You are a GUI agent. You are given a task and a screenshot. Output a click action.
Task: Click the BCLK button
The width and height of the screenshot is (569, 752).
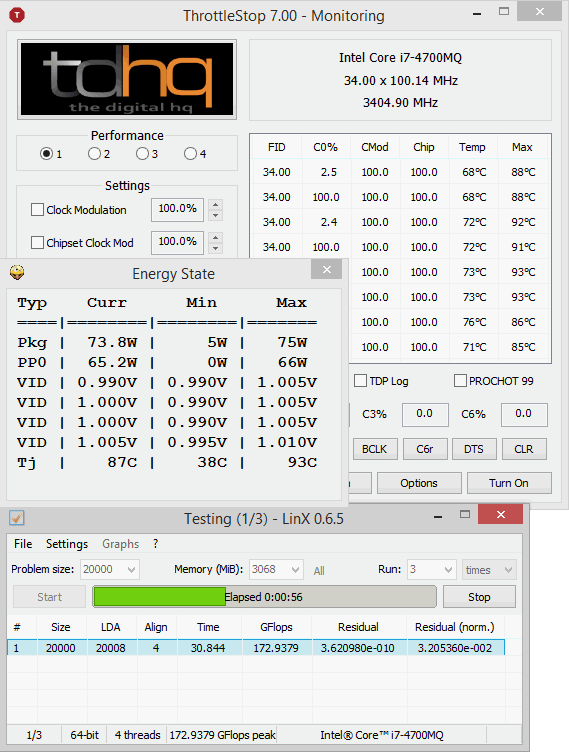coord(375,449)
